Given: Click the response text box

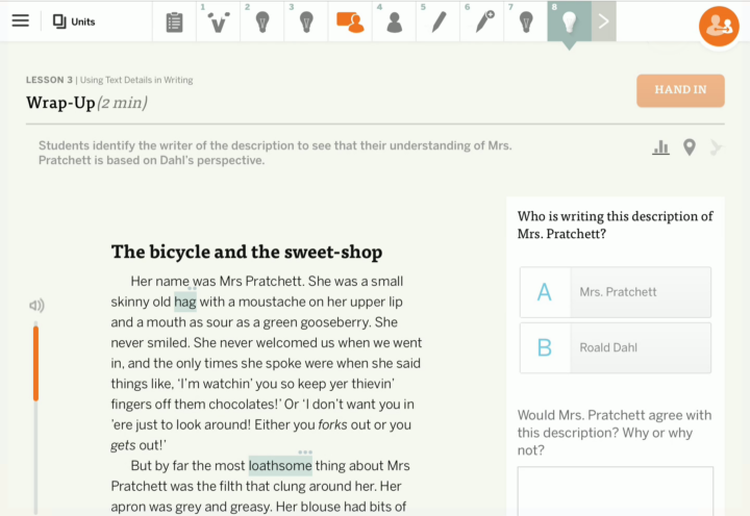Looking at the screenshot, I should [x=615, y=491].
